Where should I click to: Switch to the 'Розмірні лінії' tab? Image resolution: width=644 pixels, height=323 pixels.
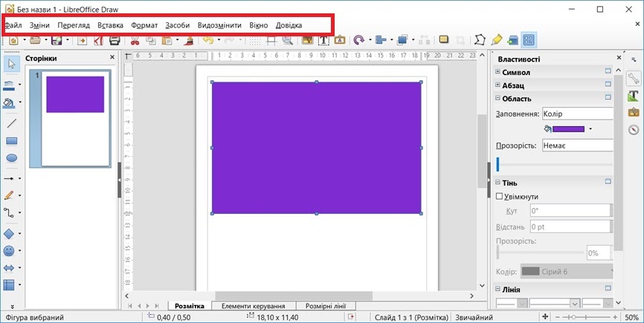pos(325,306)
